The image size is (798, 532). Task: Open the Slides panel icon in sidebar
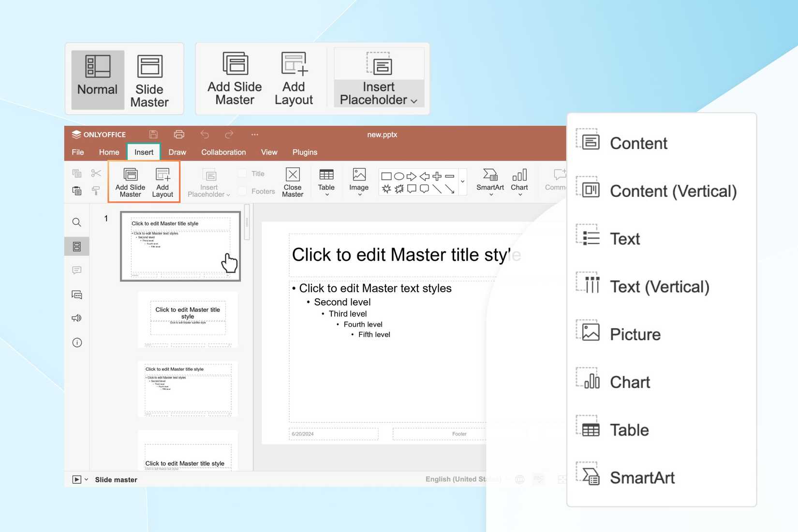point(77,247)
